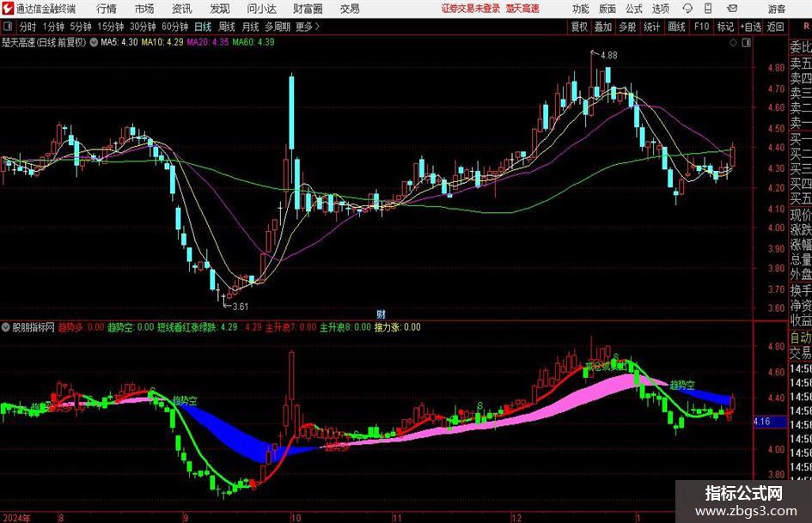This screenshot has height=523, width=812.
Task: Click the 通达信 red logo icon
Action: (x=8, y=9)
